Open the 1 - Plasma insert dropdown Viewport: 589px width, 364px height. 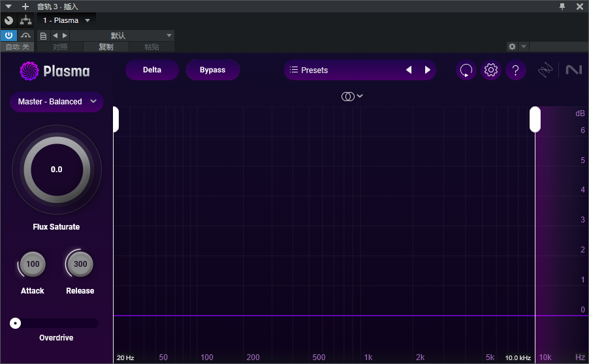67,20
